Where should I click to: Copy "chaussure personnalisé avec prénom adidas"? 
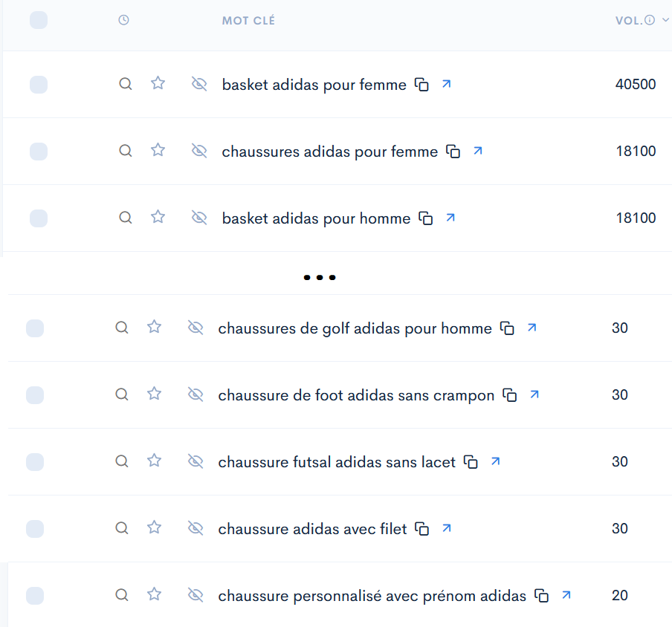(x=542, y=595)
